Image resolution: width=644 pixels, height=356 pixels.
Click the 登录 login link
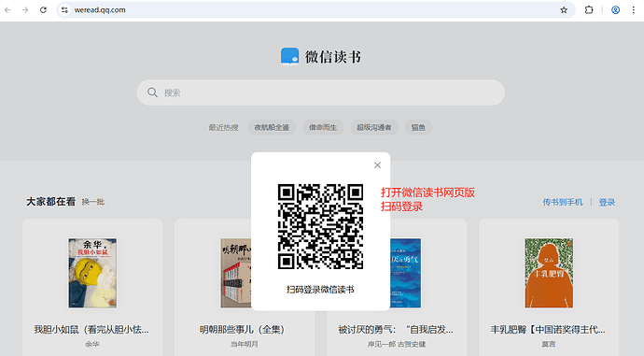coord(607,202)
